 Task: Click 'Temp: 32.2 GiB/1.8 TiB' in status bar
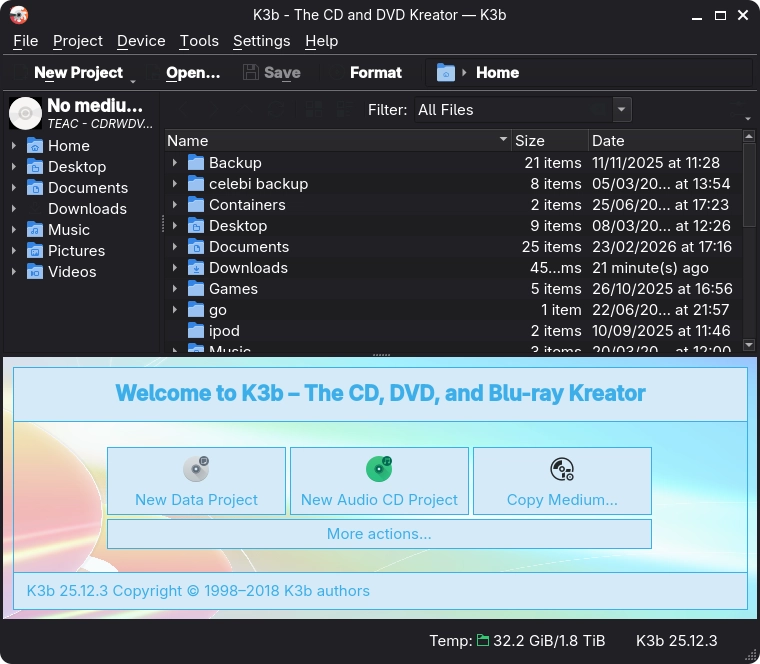[517, 641]
